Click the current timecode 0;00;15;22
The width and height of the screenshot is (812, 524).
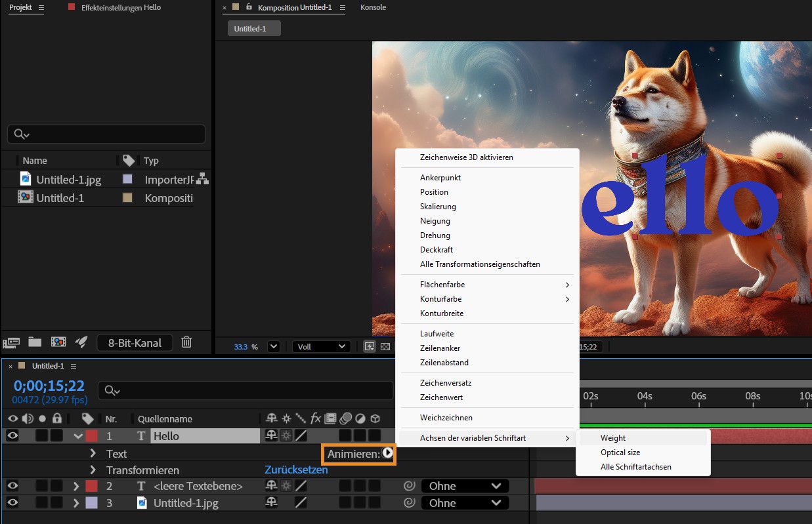[x=49, y=386]
